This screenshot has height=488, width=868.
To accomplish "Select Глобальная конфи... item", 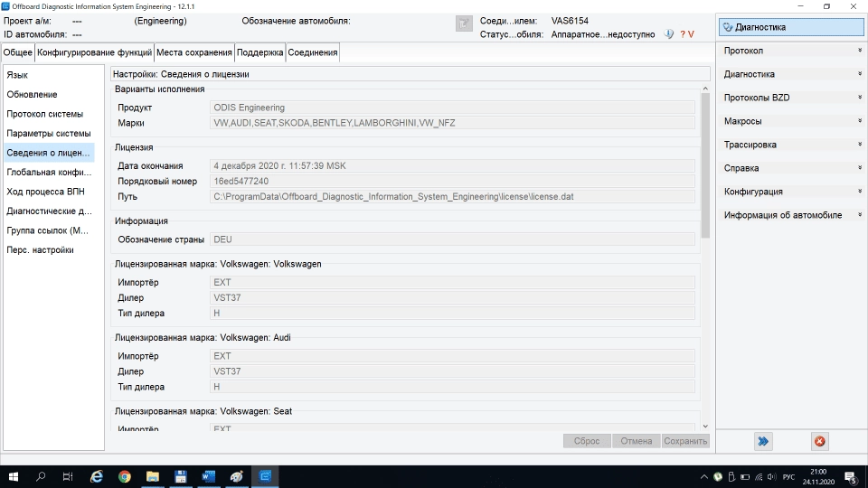I will [x=50, y=172].
